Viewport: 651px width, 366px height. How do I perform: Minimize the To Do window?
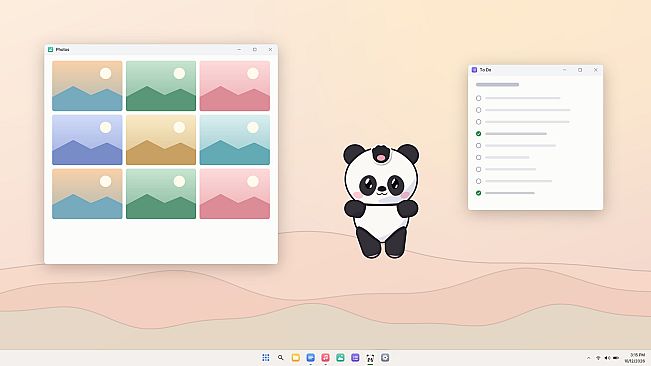click(x=565, y=70)
